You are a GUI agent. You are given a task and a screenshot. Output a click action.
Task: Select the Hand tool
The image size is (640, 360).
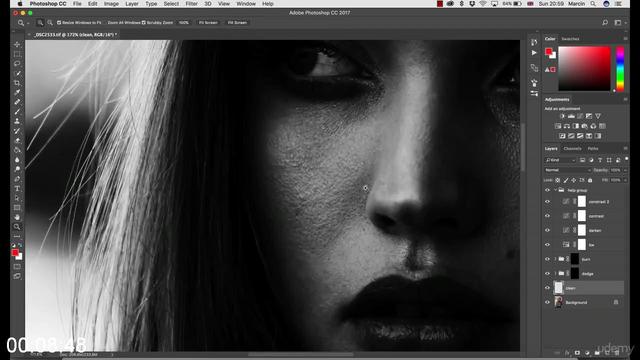pyautogui.click(x=17, y=217)
